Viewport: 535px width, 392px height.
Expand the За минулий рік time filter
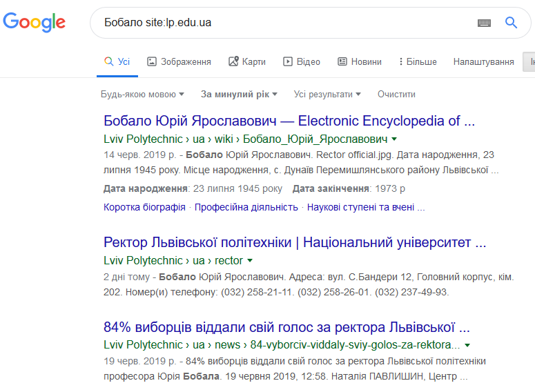tap(239, 94)
